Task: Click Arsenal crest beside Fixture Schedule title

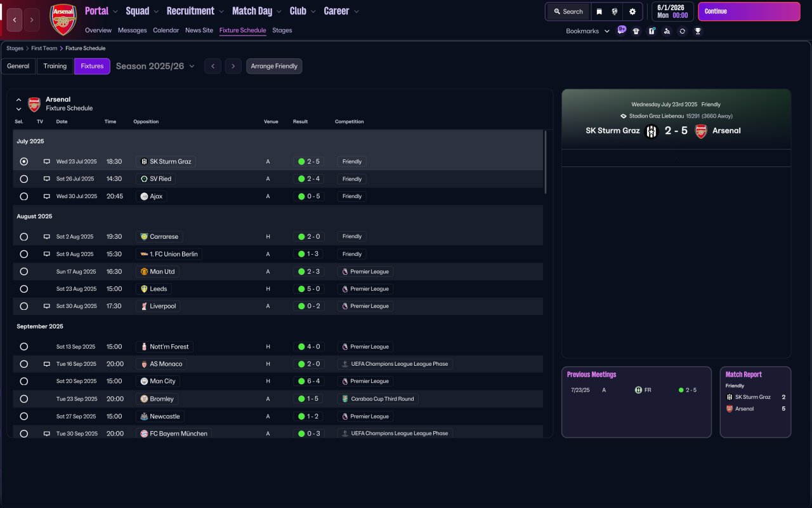Action: click(34, 104)
